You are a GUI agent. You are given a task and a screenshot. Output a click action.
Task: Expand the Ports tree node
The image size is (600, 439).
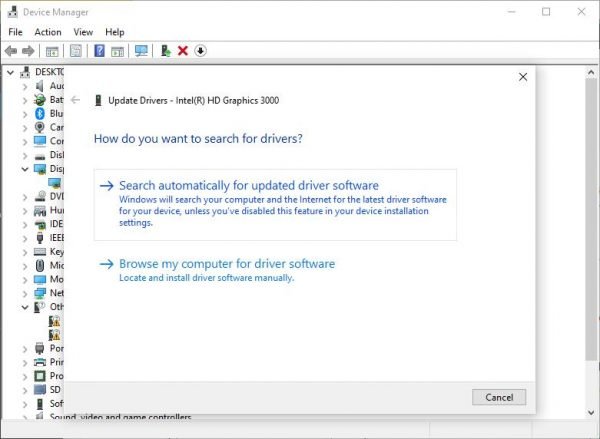(25, 349)
